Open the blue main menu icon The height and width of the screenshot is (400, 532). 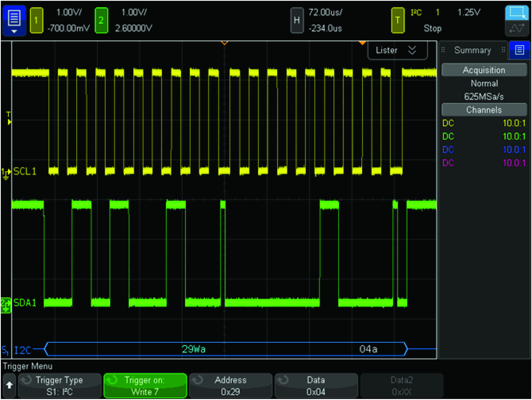tap(14, 20)
